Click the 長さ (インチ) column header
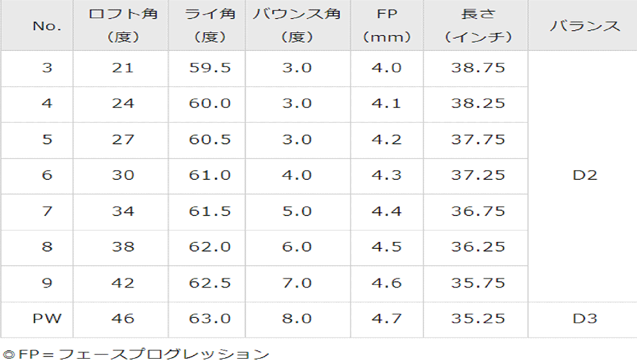The width and height of the screenshot is (637, 364). click(478, 25)
